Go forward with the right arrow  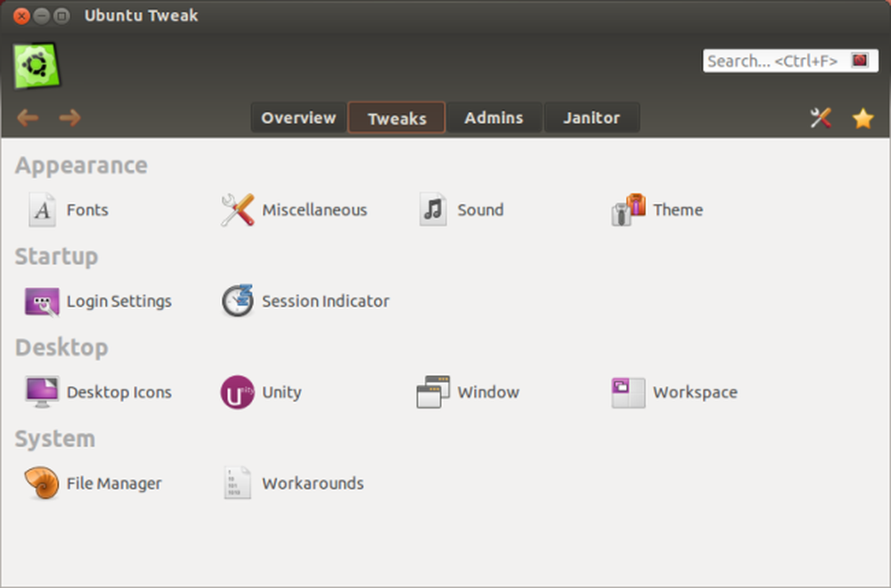pos(69,118)
